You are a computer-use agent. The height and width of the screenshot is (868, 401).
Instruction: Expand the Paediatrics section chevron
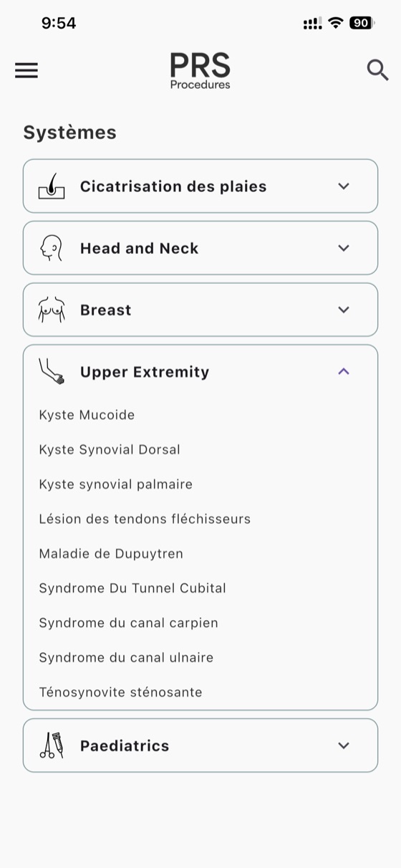point(344,745)
